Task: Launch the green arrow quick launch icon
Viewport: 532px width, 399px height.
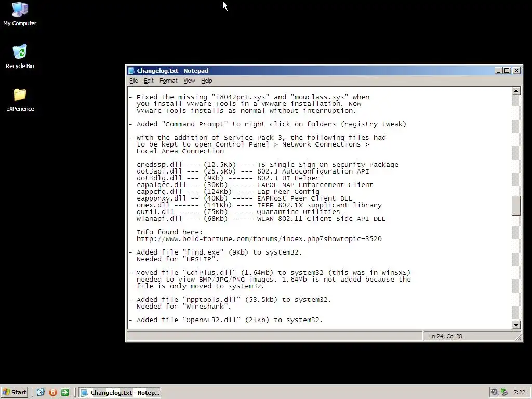Action: tap(65, 392)
